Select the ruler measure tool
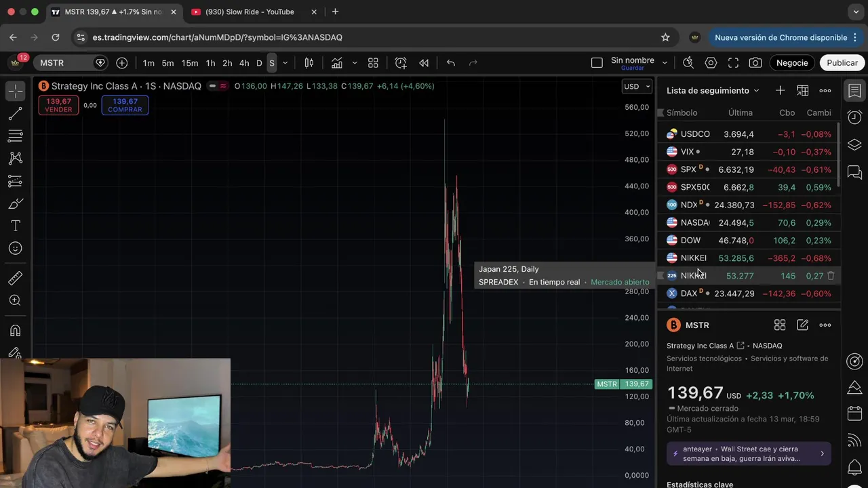Image resolution: width=868 pixels, height=488 pixels. [x=15, y=278]
